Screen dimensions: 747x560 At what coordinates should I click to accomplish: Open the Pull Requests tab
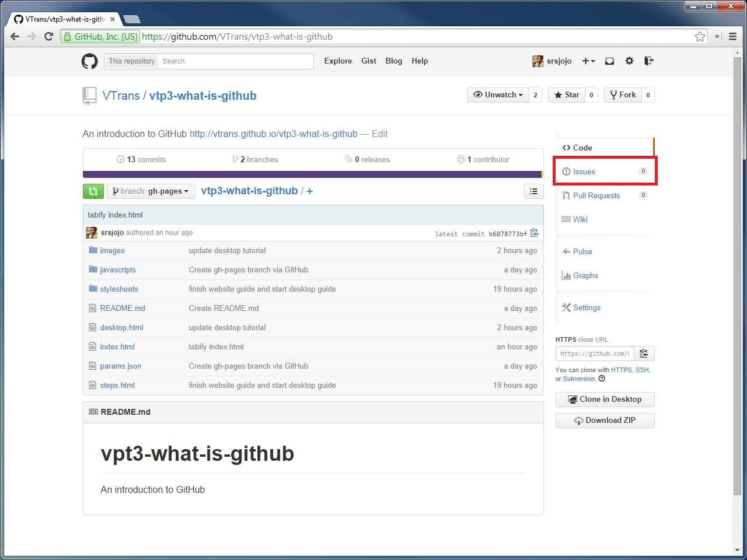[605, 195]
